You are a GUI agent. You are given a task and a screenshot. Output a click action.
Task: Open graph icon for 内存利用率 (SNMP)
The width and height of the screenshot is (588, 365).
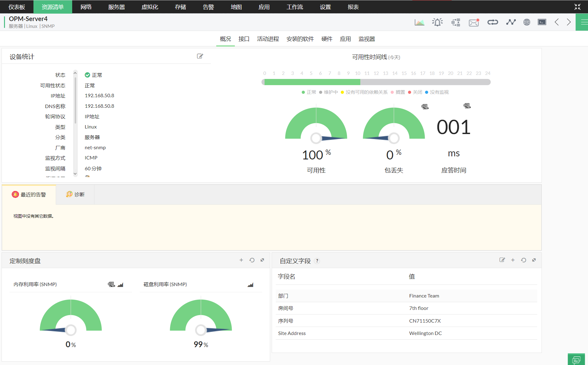(x=121, y=285)
